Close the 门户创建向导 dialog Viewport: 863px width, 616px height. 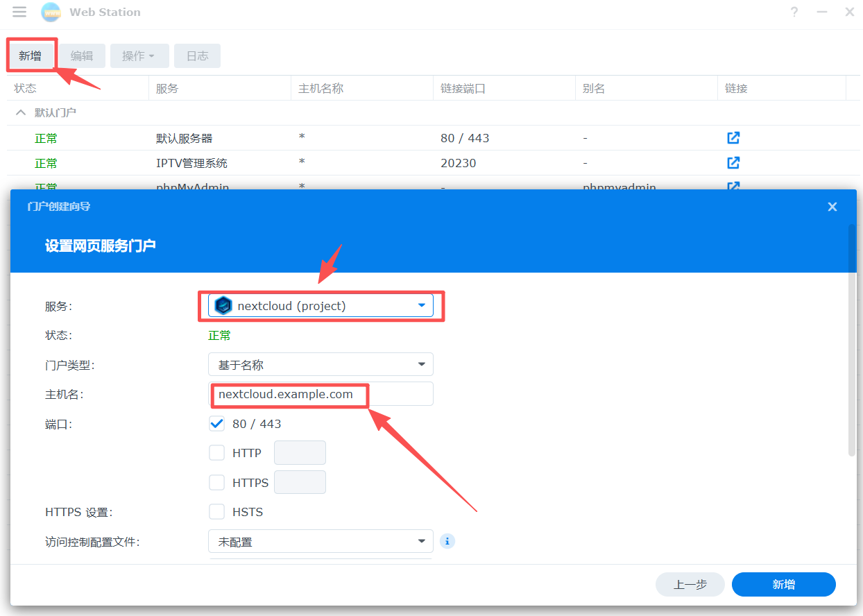pyautogui.click(x=832, y=207)
